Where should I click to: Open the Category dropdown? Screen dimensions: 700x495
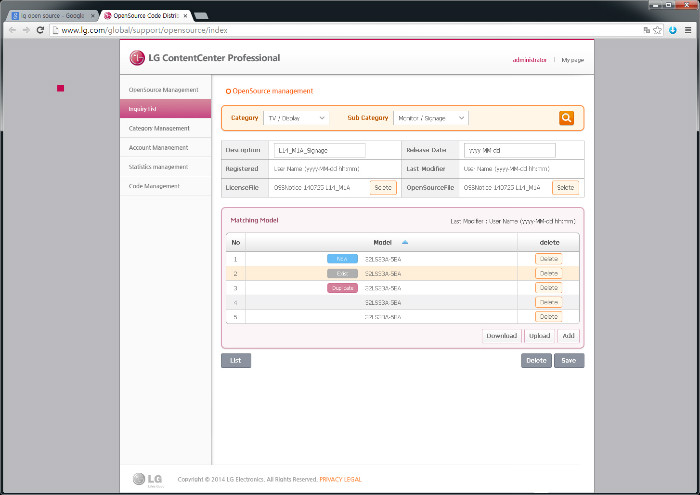pos(297,118)
